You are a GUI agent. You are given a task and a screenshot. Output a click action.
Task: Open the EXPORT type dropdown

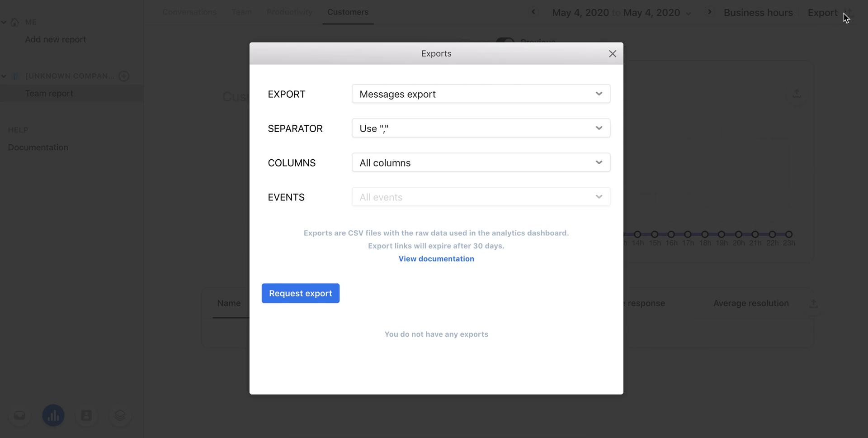[481, 94]
